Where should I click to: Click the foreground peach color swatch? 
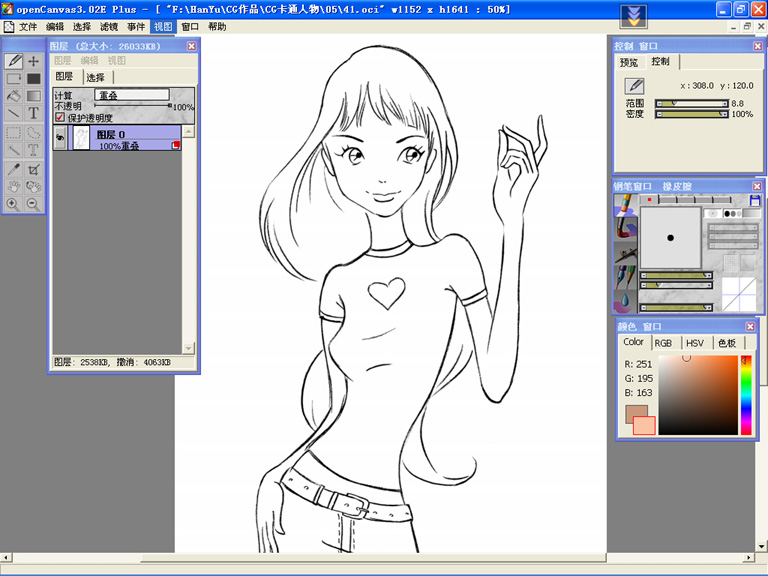(x=644, y=425)
